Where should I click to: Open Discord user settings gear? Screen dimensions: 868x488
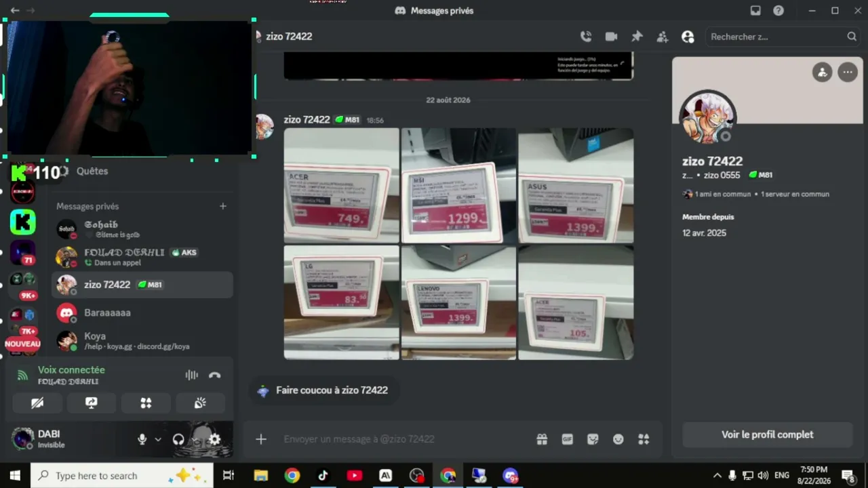[x=215, y=439]
